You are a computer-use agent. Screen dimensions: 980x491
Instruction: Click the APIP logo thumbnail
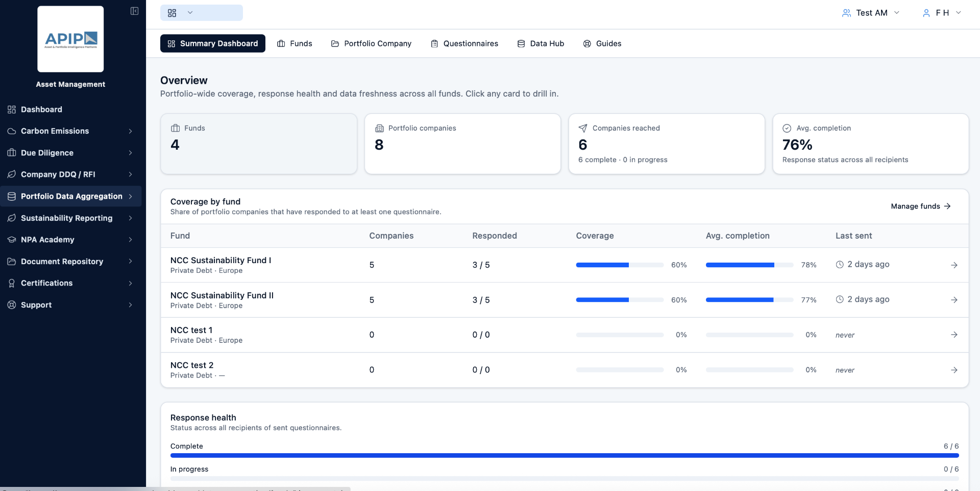(x=70, y=39)
